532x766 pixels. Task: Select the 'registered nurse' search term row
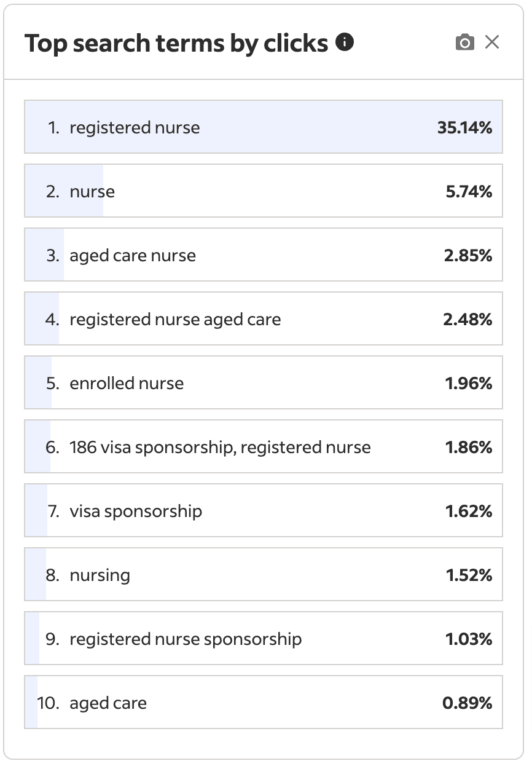tap(264, 127)
